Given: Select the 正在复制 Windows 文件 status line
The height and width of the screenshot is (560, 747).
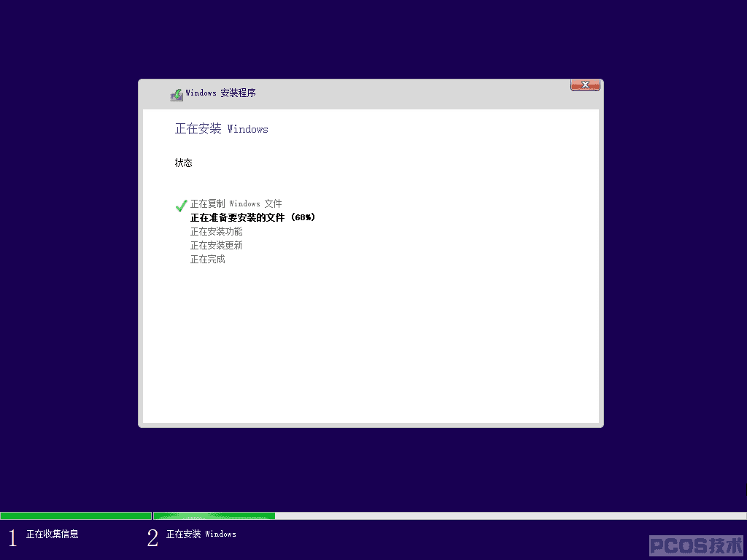Looking at the screenshot, I should (236, 204).
